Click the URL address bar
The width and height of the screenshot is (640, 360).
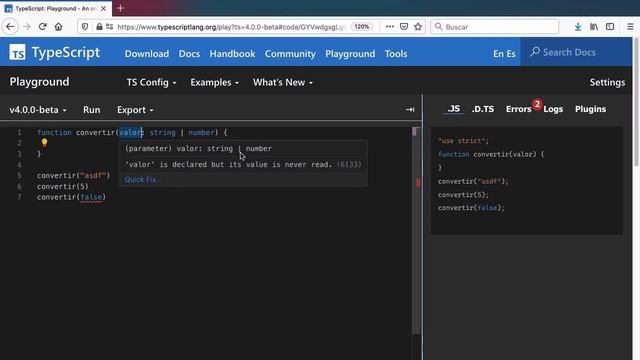[x=231, y=27]
